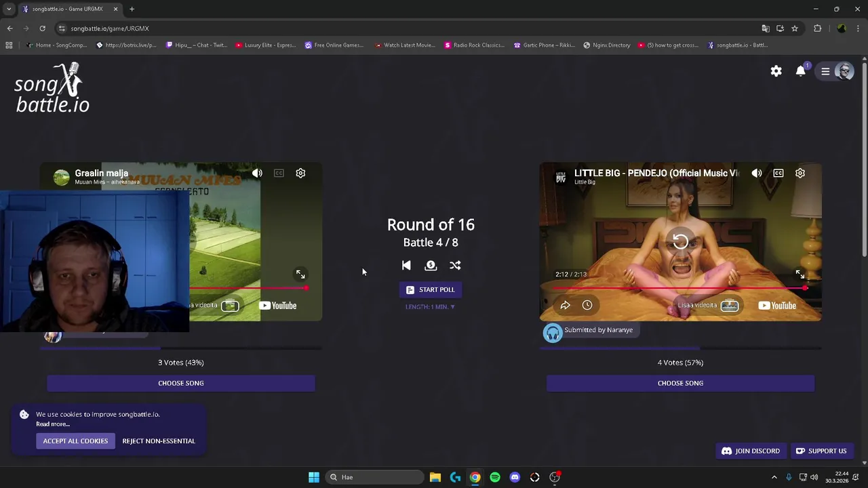Open the Chrome apps grid in the bookmarks bar
Image resolution: width=868 pixels, height=488 pixels.
click(9, 45)
